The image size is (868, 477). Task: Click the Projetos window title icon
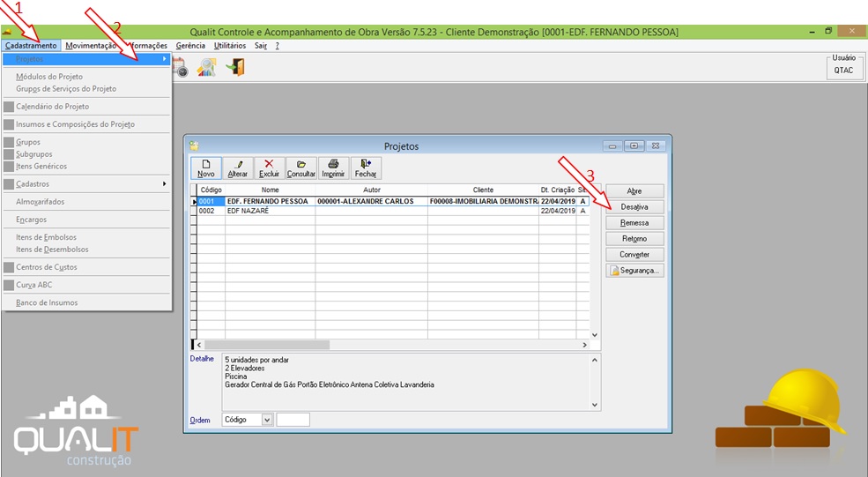pos(194,146)
